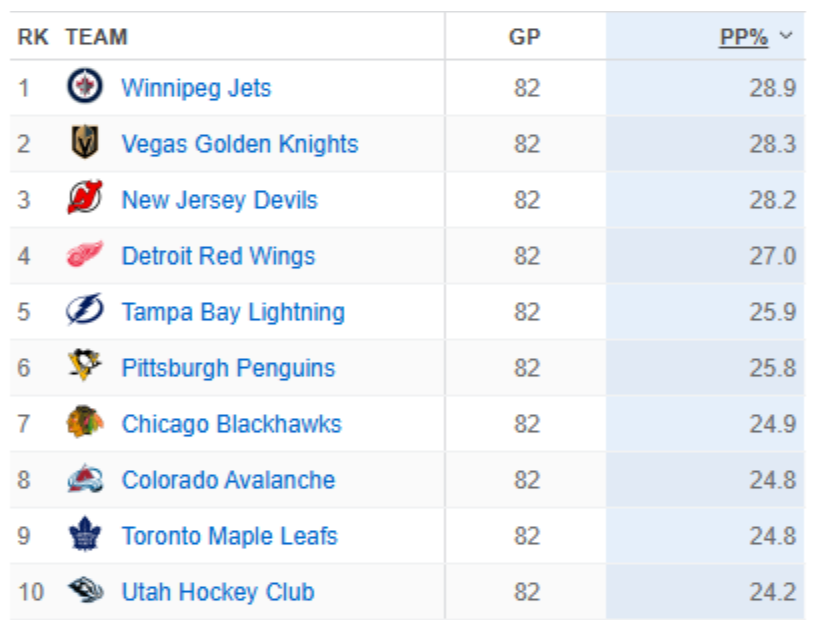Click the Toronto Maple Leafs logo
The height and width of the screenshot is (620, 814).
tap(85, 534)
